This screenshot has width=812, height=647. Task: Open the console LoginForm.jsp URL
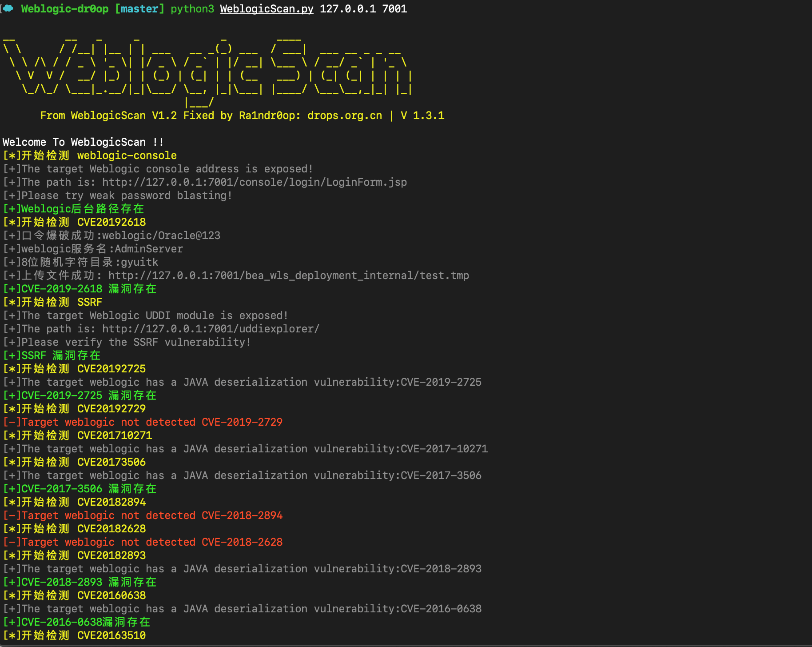click(254, 182)
